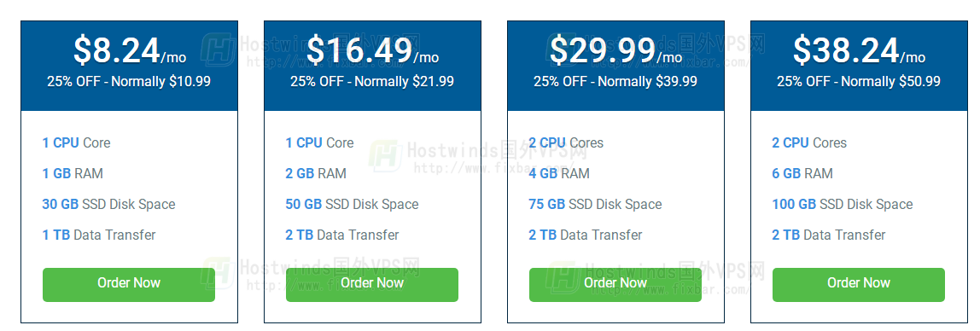The height and width of the screenshot is (331, 980).
Task: Order the $38.24 per month plan
Action: (x=859, y=285)
